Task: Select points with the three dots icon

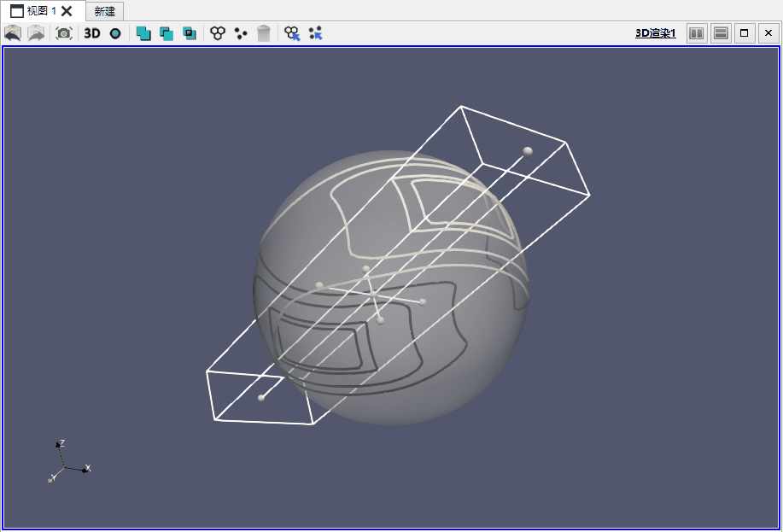Action: coord(241,33)
